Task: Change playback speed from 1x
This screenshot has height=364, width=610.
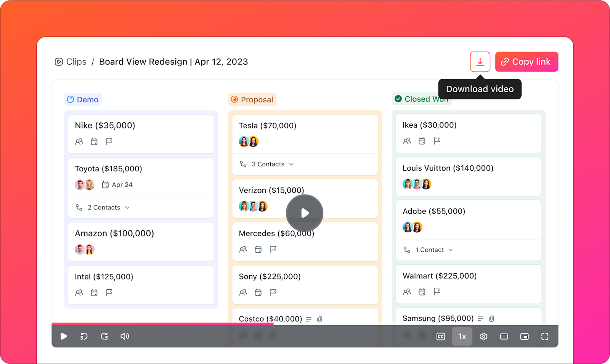Action: [462, 336]
